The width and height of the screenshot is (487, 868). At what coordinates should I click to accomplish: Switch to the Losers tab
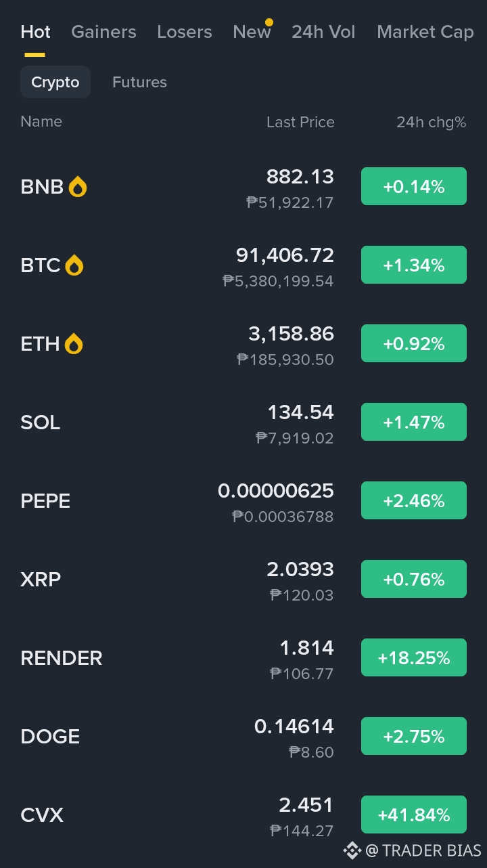[x=184, y=32]
